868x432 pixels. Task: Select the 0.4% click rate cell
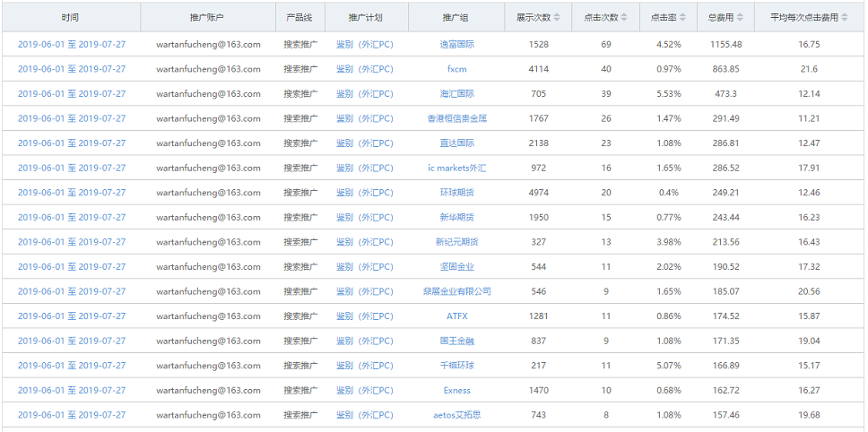pos(668,193)
